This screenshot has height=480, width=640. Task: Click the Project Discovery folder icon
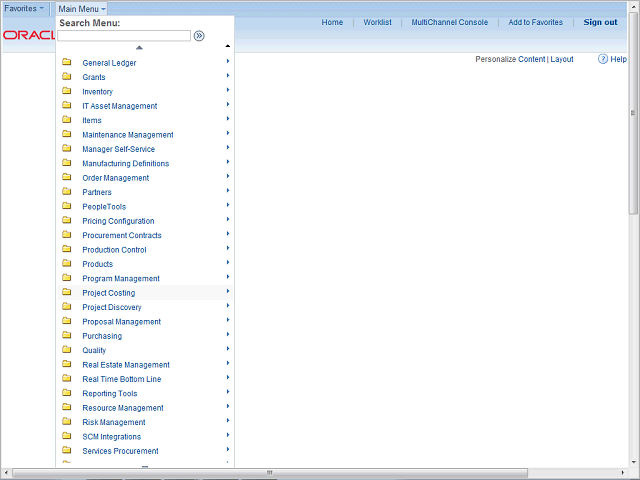pos(67,307)
